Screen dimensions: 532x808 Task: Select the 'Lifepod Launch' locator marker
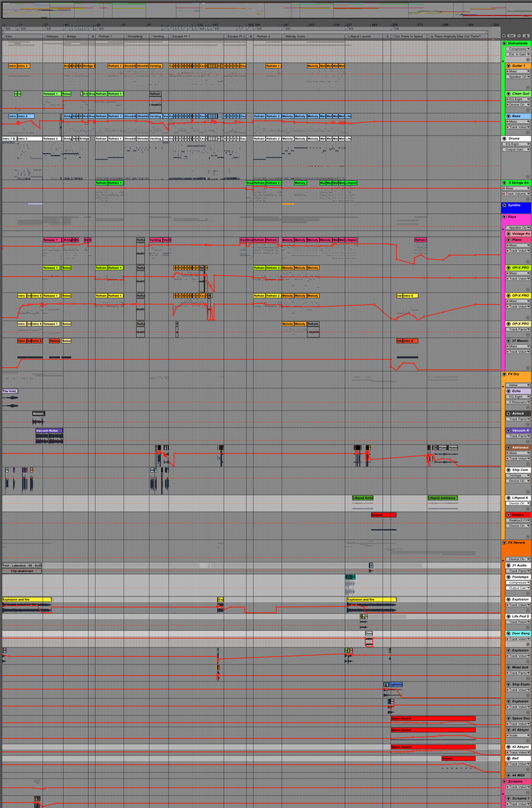click(x=359, y=36)
